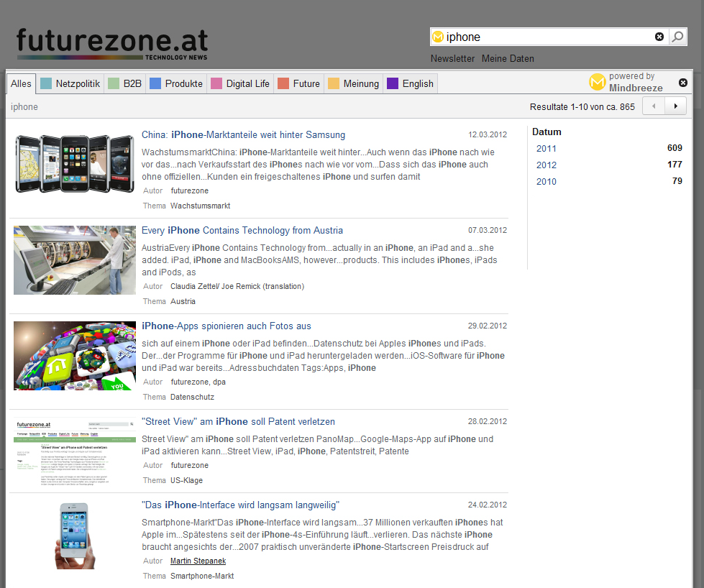This screenshot has width=704, height=588.
Task: Open the Produkte tab
Action: tap(176, 84)
